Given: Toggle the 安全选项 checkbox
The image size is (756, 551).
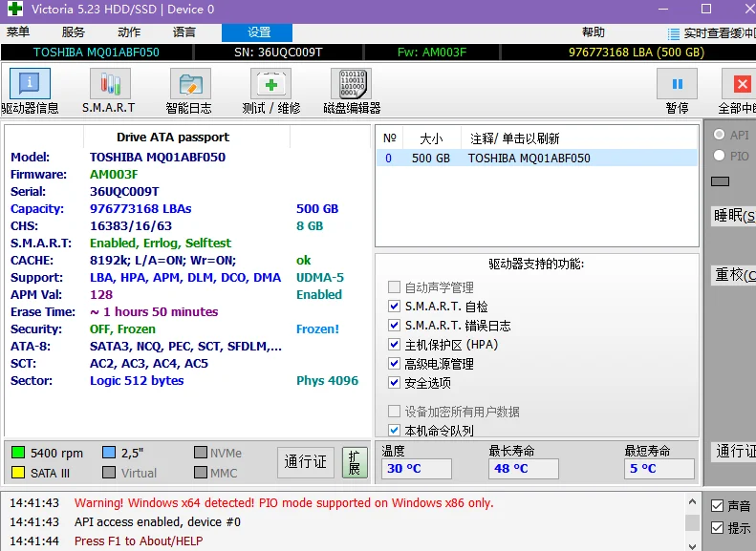Looking at the screenshot, I should coord(394,382).
